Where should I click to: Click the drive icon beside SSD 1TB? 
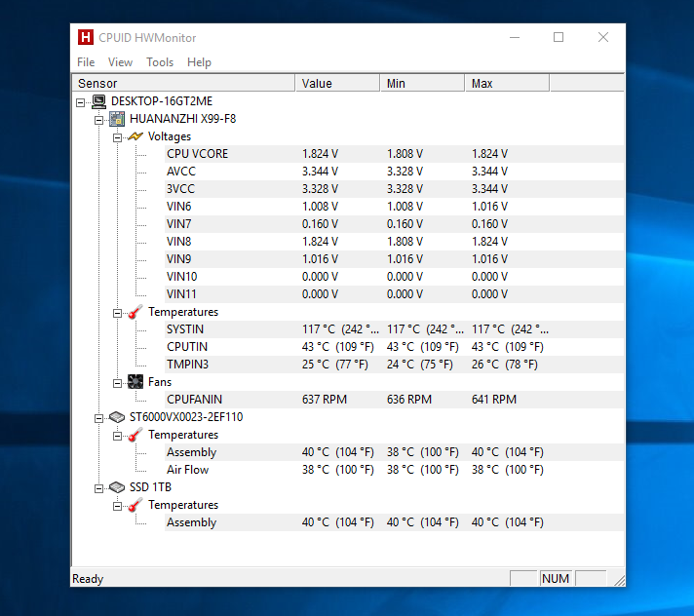point(117,487)
